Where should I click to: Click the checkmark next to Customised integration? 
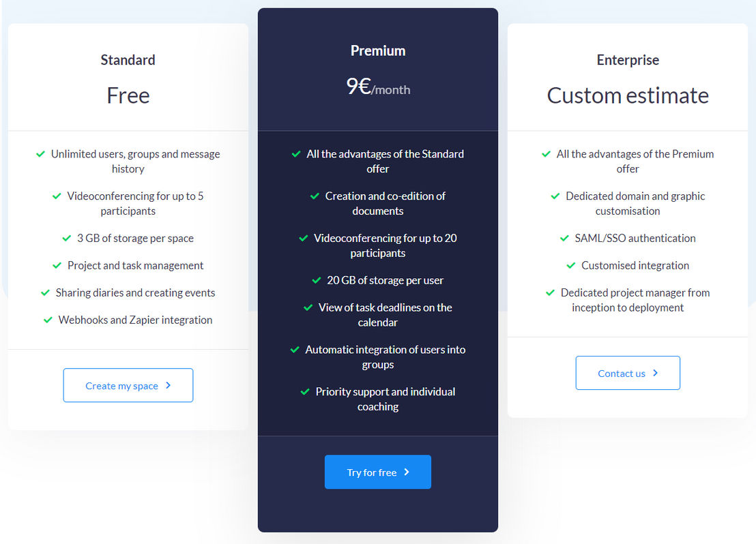tap(571, 265)
